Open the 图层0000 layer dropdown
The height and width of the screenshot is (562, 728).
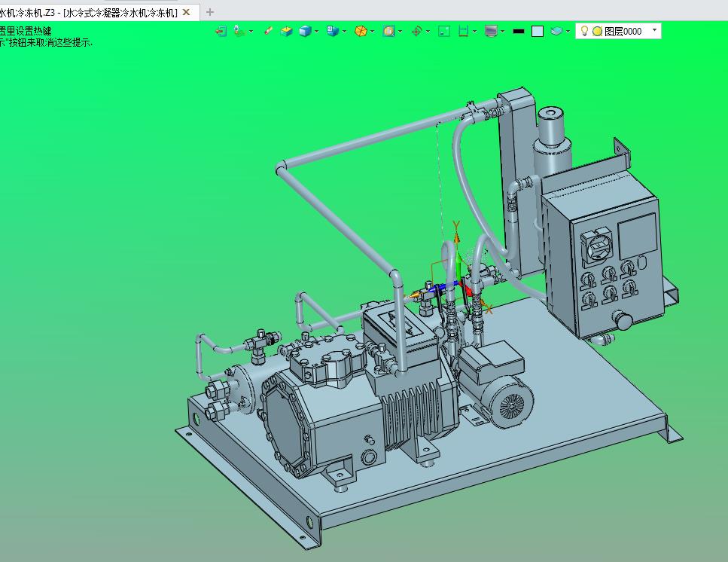(655, 30)
